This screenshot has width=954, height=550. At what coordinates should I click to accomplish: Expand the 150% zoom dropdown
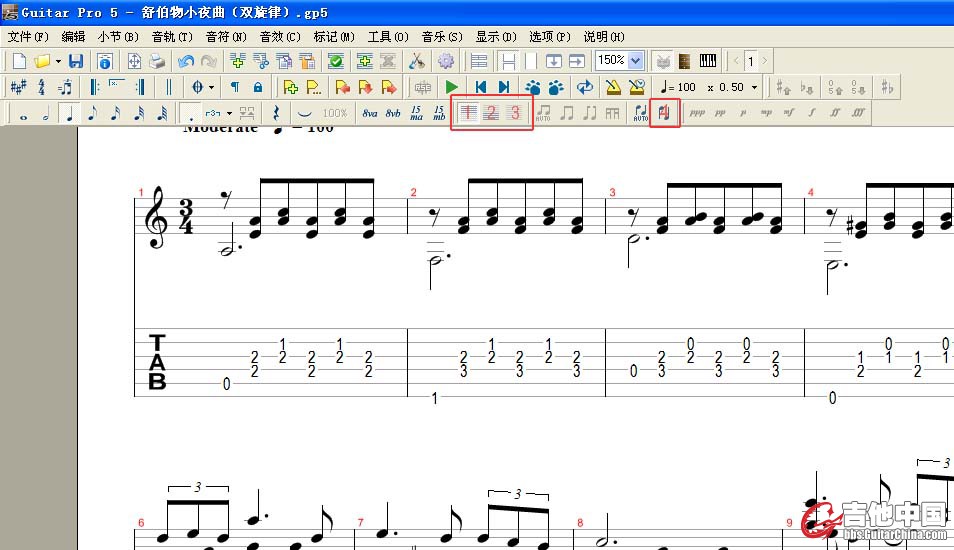pyautogui.click(x=636, y=60)
